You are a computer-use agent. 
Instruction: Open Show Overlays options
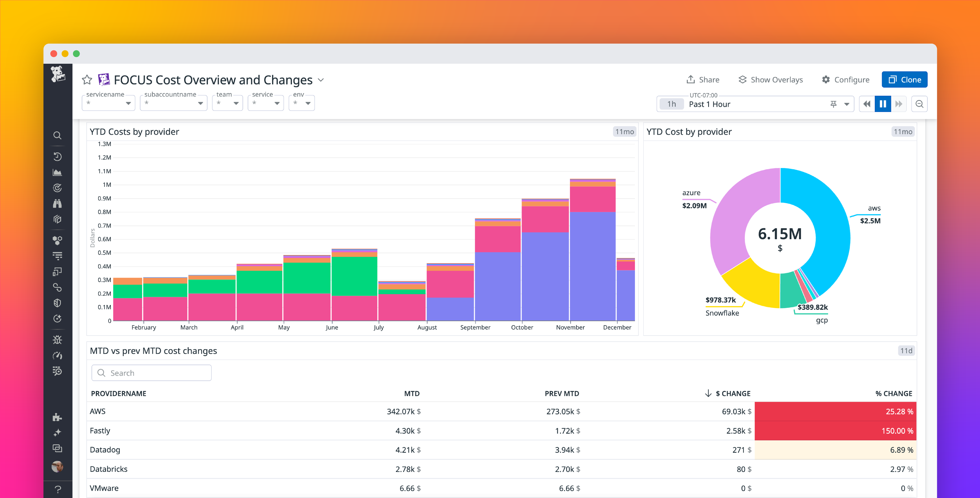point(771,79)
